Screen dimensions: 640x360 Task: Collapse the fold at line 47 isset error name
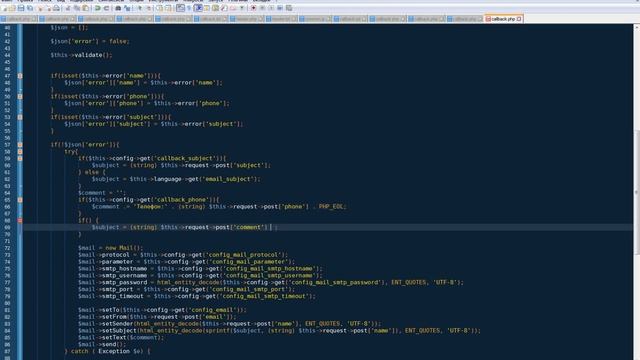coord(20,76)
